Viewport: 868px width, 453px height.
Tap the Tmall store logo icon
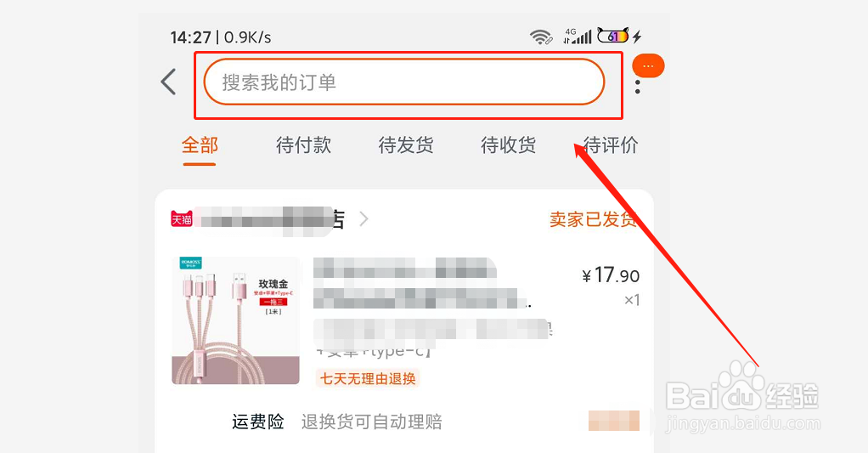[182, 219]
